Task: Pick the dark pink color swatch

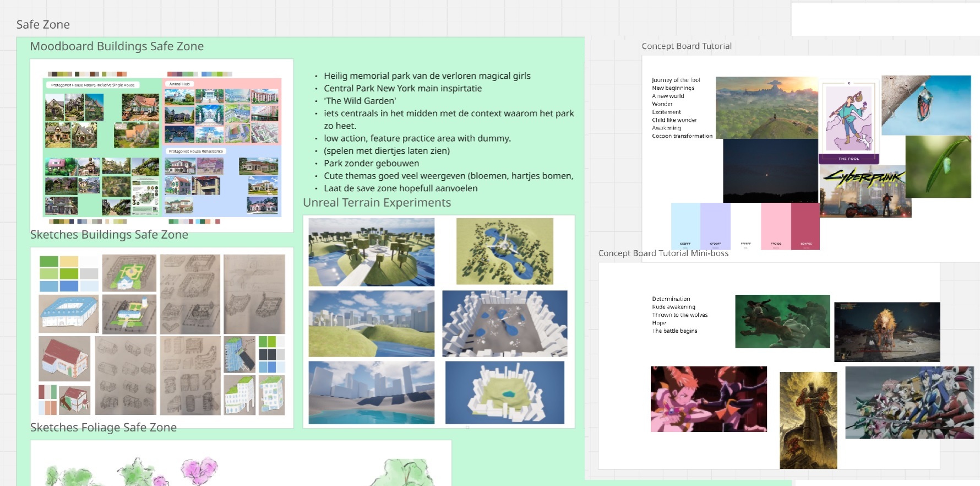Action: (805, 226)
